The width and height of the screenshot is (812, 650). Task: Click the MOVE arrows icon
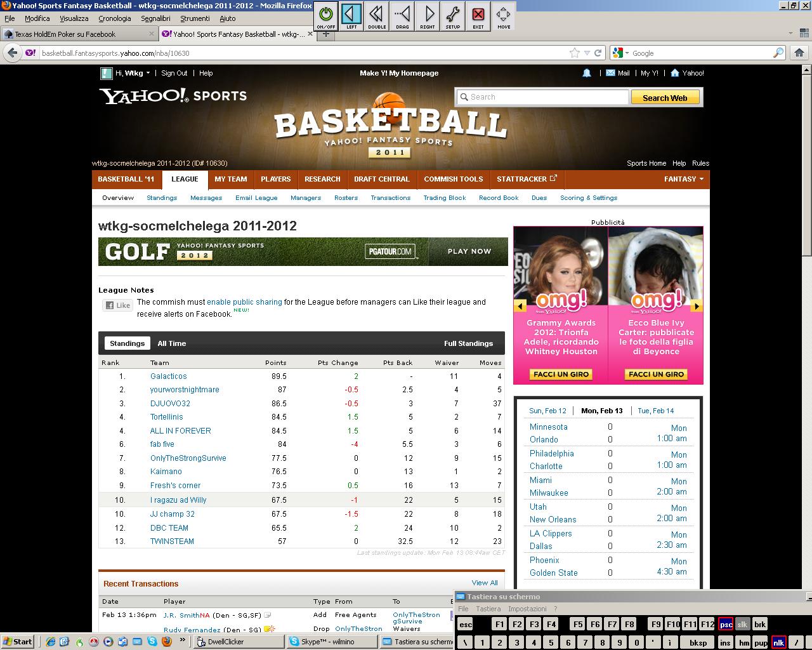coord(504,14)
